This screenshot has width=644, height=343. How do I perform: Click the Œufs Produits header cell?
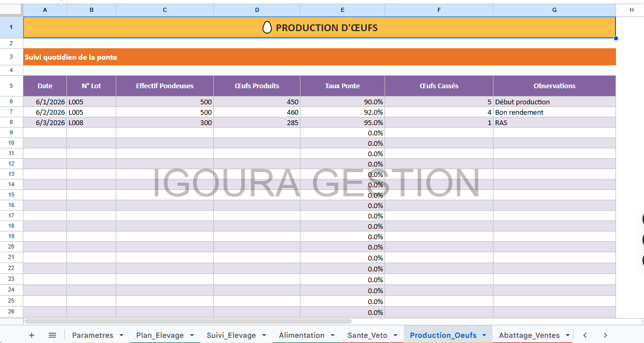[x=257, y=86]
